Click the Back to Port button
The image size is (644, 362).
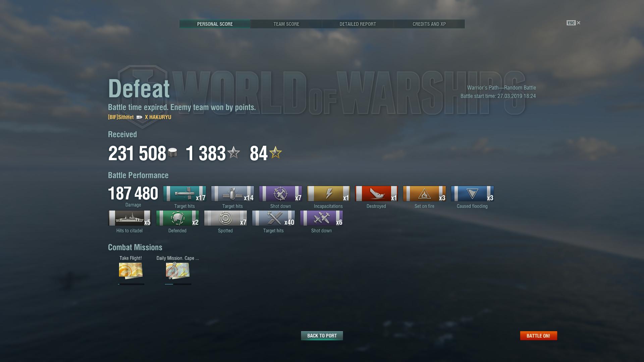(322, 336)
